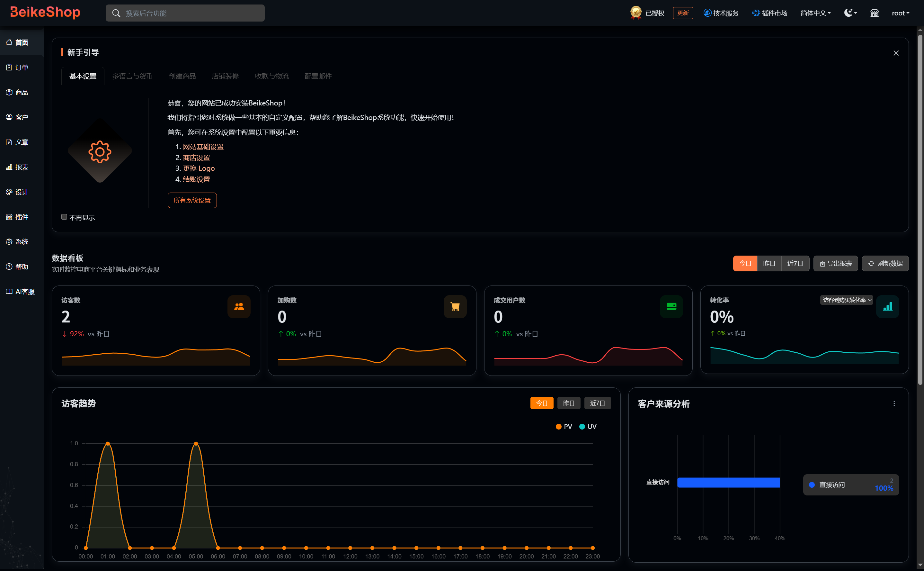
Task: Select 今日 in 访客趋势 chart
Action: tap(542, 403)
